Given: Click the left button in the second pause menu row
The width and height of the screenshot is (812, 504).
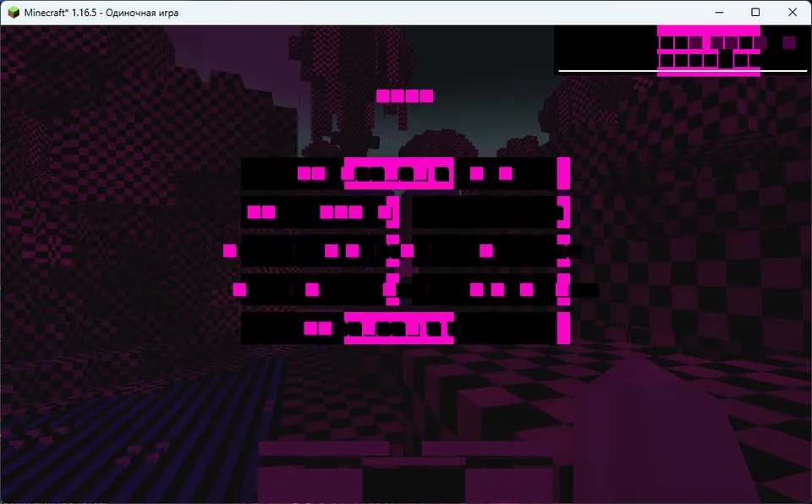Looking at the screenshot, I should [x=320, y=212].
